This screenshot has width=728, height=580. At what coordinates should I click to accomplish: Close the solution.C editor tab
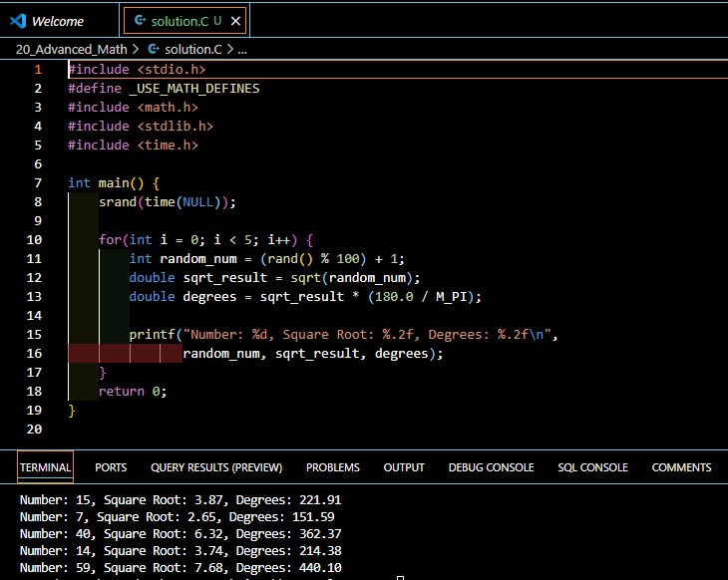click(234, 21)
